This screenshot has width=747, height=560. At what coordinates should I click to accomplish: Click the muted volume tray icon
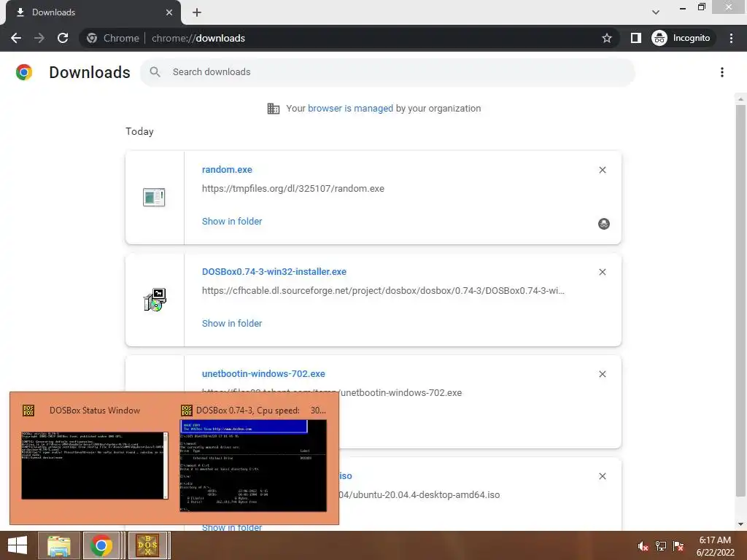(643, 546)
